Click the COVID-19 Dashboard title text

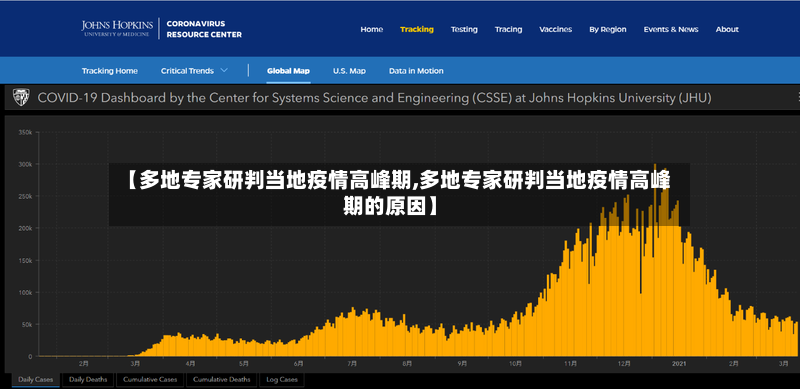coord(374,98)
